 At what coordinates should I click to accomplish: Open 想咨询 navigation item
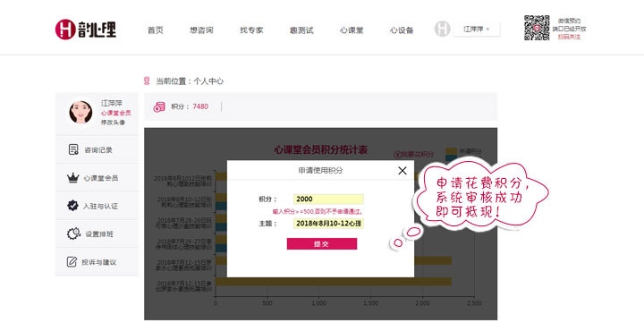(201, 30)
